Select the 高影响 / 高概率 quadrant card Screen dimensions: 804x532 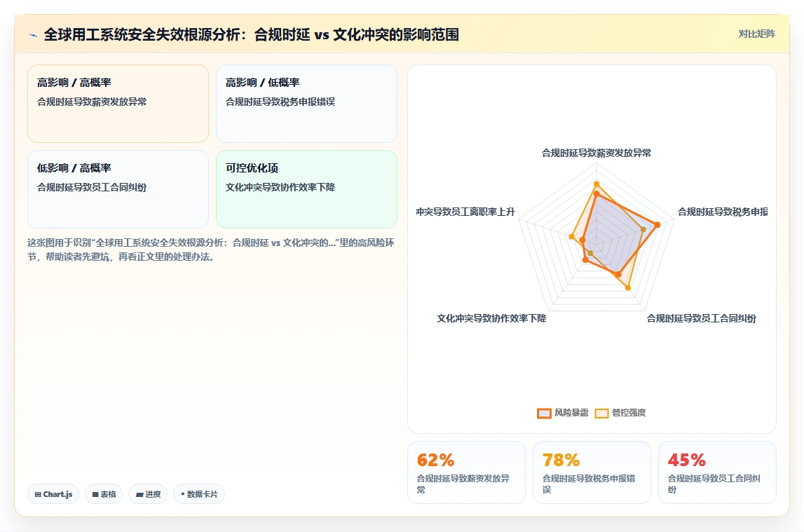coord(118,104)
